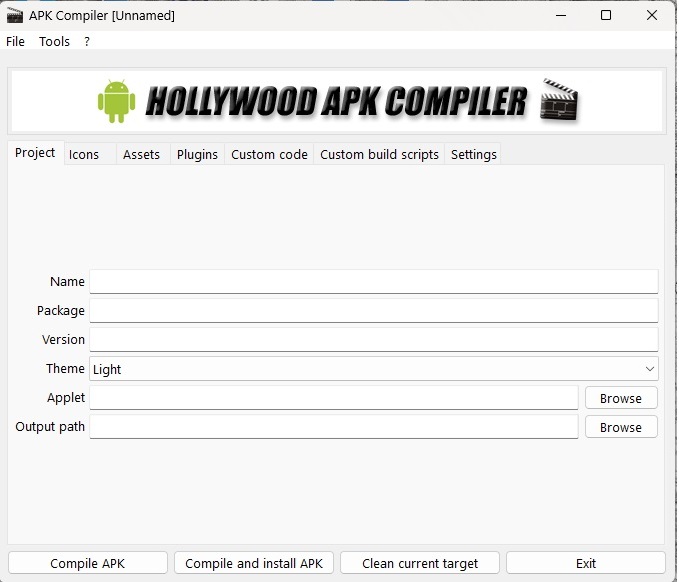
Task: Click the Theme dropdown chevron arrow
Action: pos(650,369)
